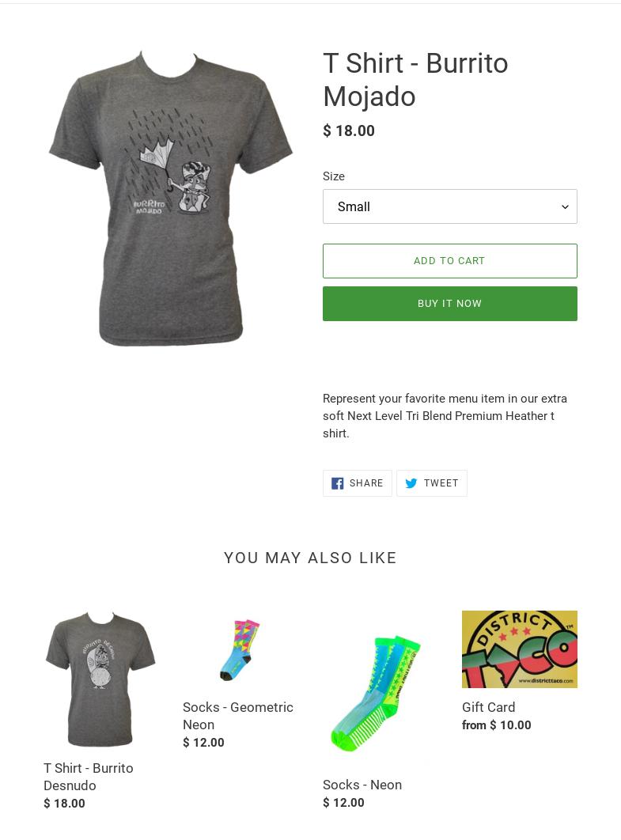Click the T Shirt - Burrito Mojado title
This screenshot has height=840, width=621.
[415, 80]
